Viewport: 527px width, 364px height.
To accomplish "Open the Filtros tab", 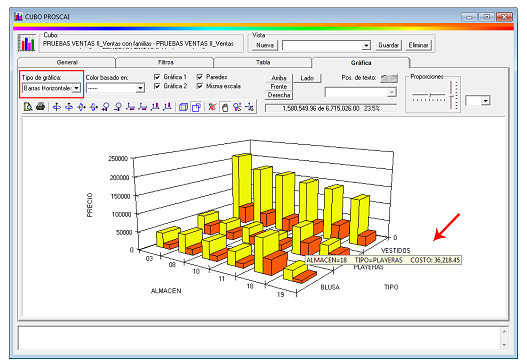I will click(x=165, y=63).
